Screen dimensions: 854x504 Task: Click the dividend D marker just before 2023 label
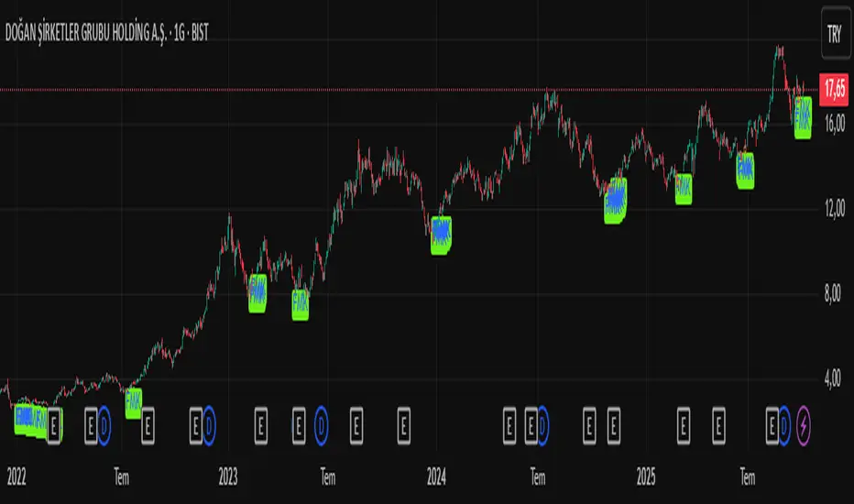(209, 425)
